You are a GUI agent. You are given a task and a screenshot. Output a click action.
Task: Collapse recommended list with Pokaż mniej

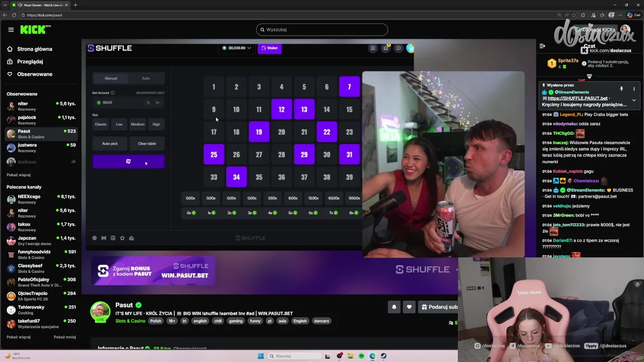[64, 337]
